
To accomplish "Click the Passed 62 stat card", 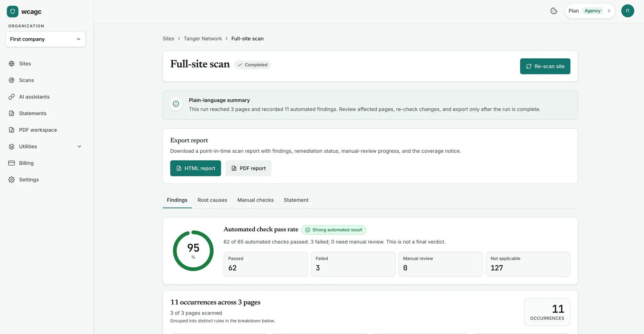I will click(x=266, y=264).
